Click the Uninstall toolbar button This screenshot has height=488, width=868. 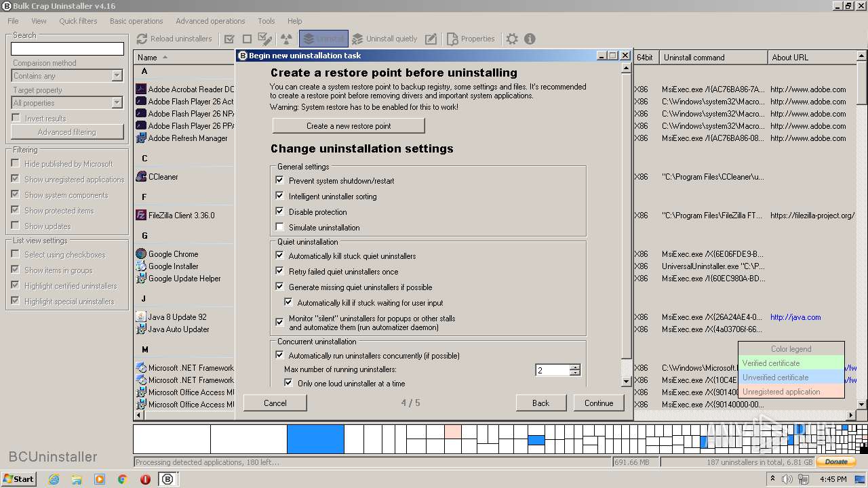323,39
